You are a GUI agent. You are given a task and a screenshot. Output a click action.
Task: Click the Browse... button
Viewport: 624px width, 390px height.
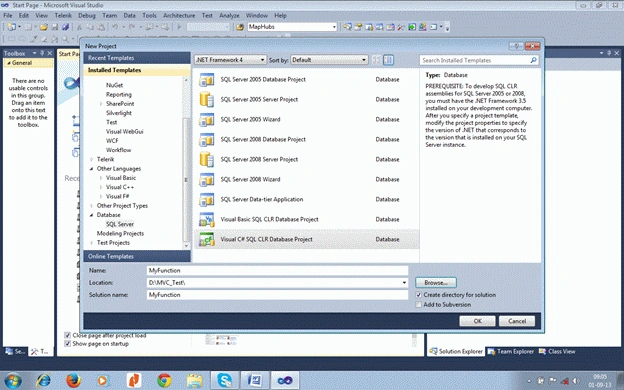tap(436, 283)
